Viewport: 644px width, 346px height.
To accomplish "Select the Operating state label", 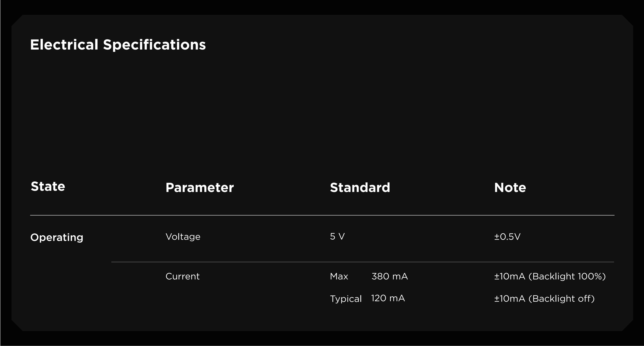I will tap(57, 237).
